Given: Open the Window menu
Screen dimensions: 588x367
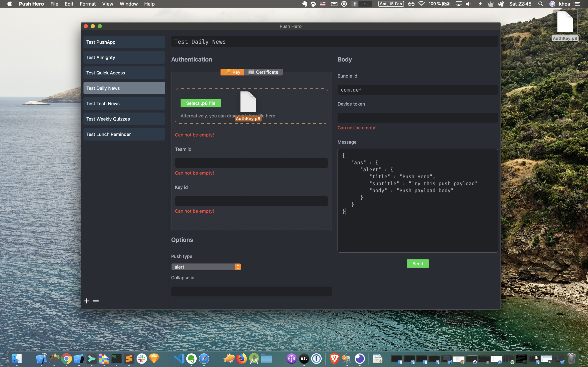Looking at the screenshot, I should point(129,4).
